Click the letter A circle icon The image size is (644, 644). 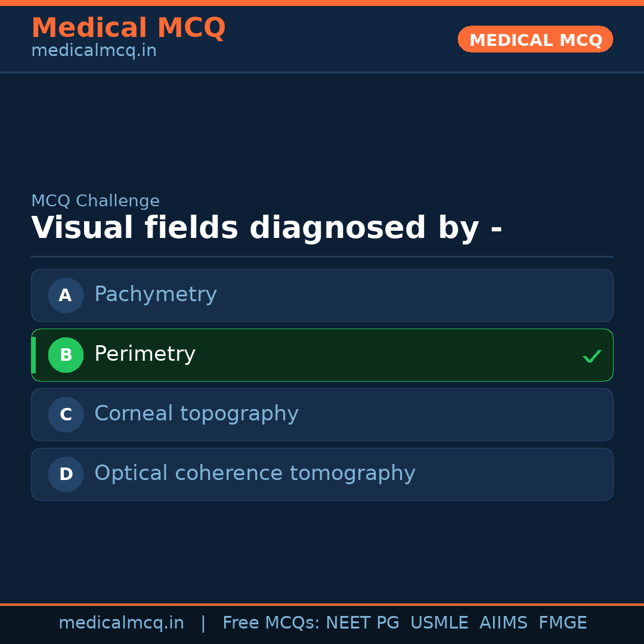pyautogui.click(x=66, y=295)
